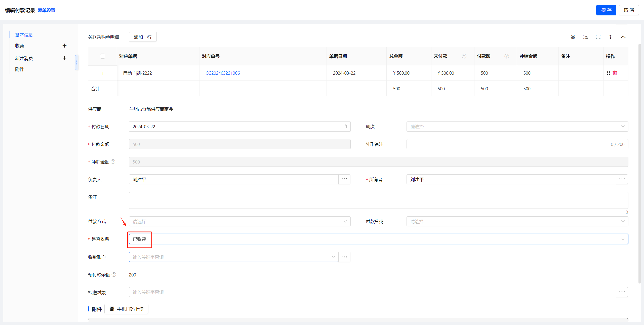Go to 新建消费 section in sidebar
The image size is (644, 325).
(x=24, y=58)
